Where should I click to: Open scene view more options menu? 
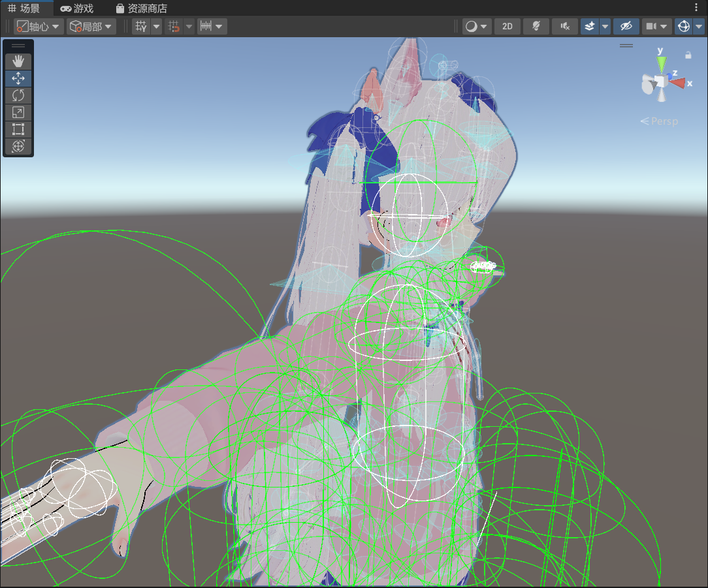696,7
